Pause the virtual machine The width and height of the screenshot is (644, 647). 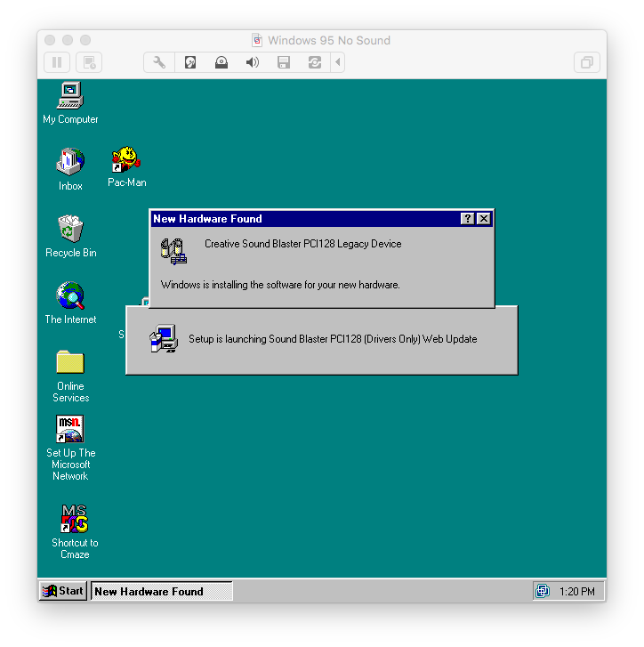point(57,62)
